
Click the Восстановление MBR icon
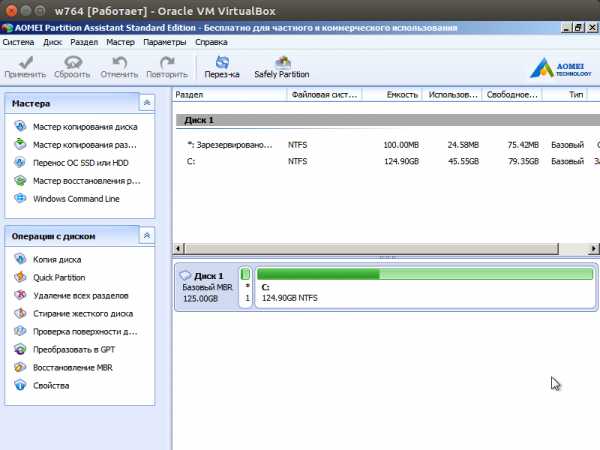pyautogui.click(x=20, y=367)
